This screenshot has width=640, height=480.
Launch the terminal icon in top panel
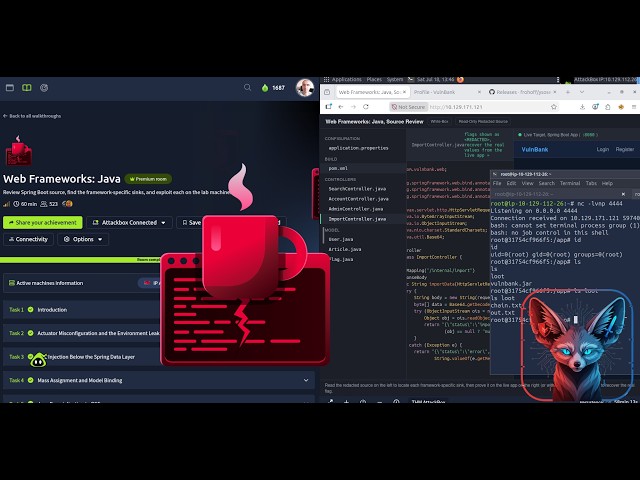[411, 80]
